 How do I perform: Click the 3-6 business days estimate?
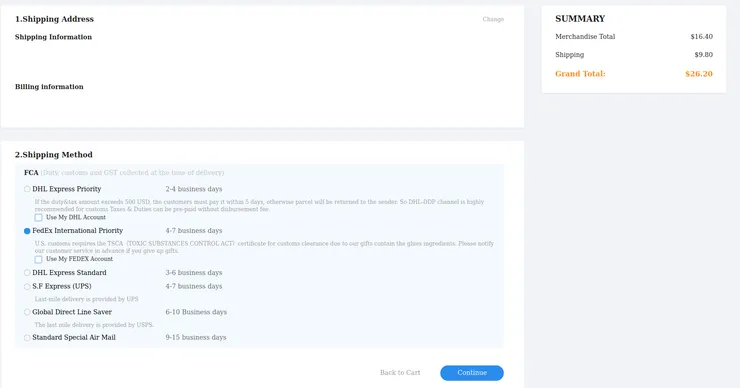[193, 273]
